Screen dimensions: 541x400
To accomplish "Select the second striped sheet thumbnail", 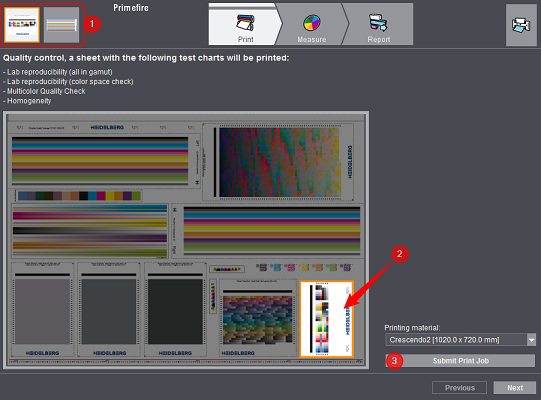I will click(61, 25).
